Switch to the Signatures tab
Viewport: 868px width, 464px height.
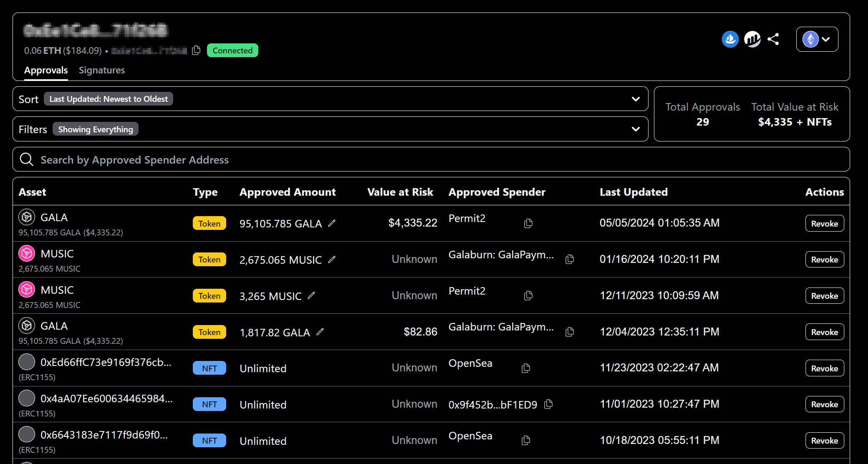tap(102, 70)
